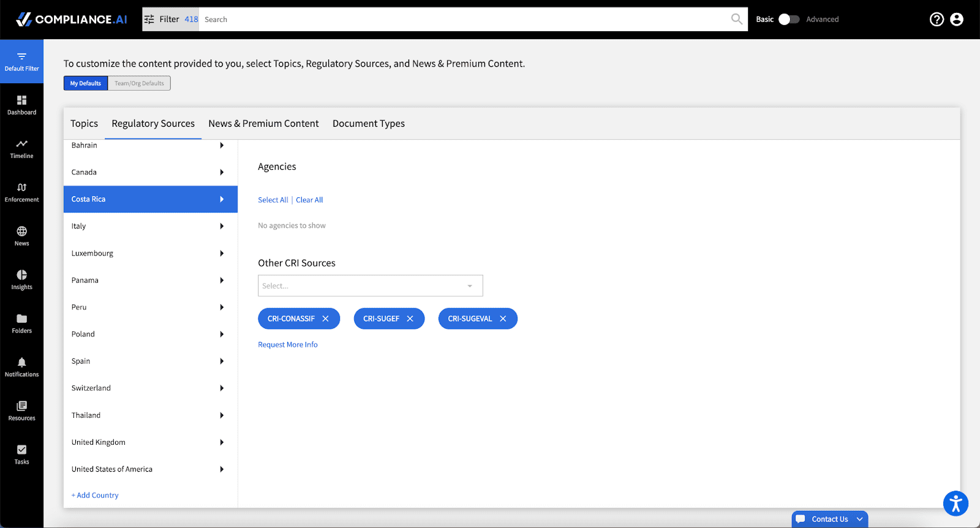
Task: Click the Filter sliders icon
Action: tap(149, 20)
